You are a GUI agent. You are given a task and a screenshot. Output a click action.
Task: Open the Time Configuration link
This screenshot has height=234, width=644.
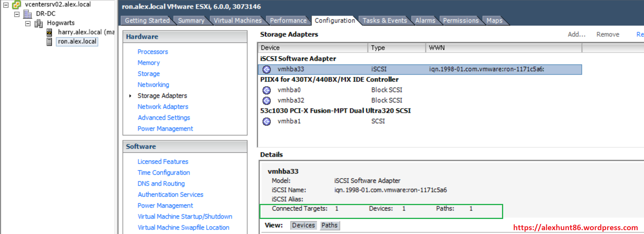pyautogui.click(x=164, y=173)
